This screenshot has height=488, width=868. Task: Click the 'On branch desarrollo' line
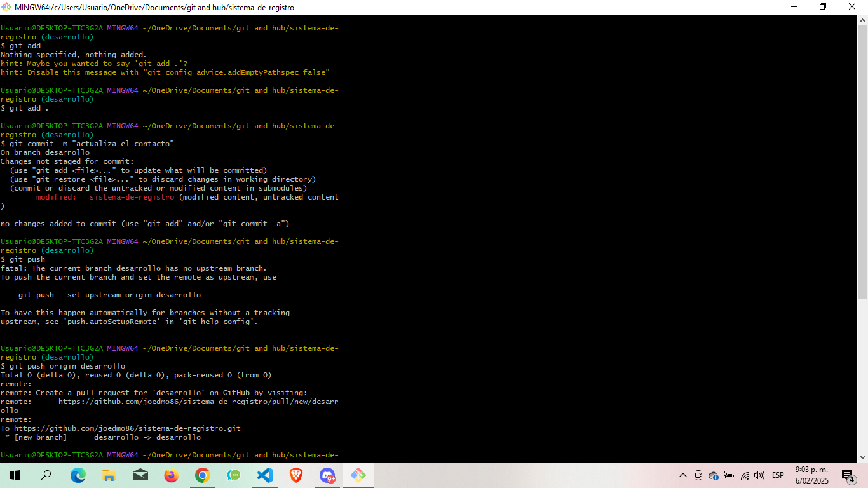[x=44, y=152]
